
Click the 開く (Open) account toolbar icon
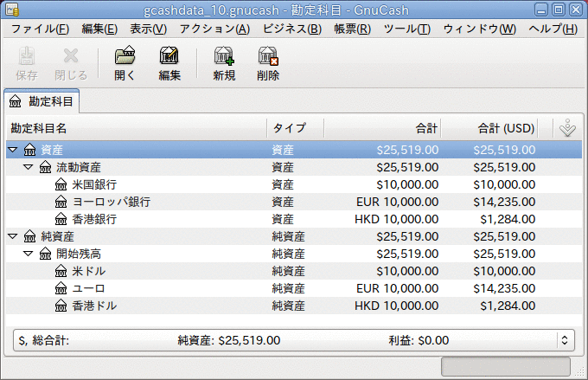point(125,55)
